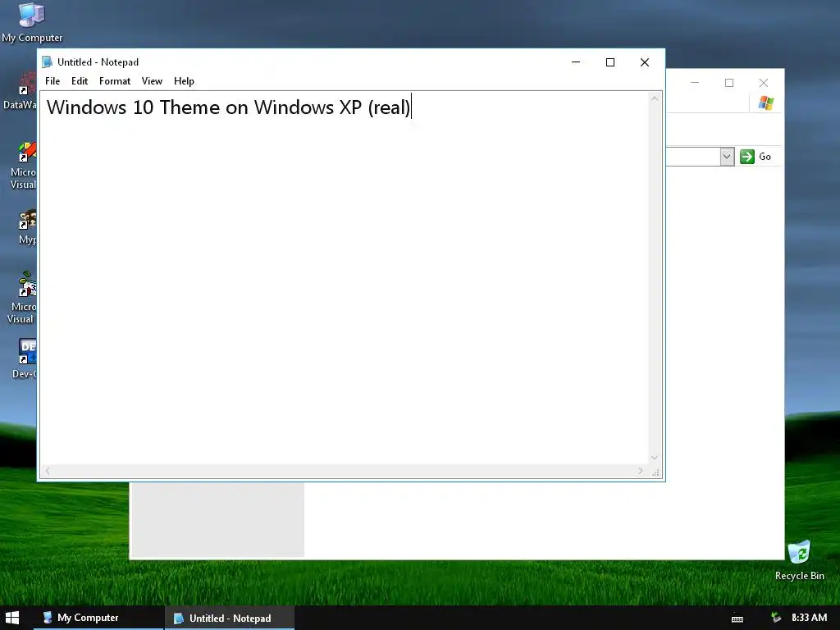Click the gray panel in My Computer window
840x630 pixels.
218,519
